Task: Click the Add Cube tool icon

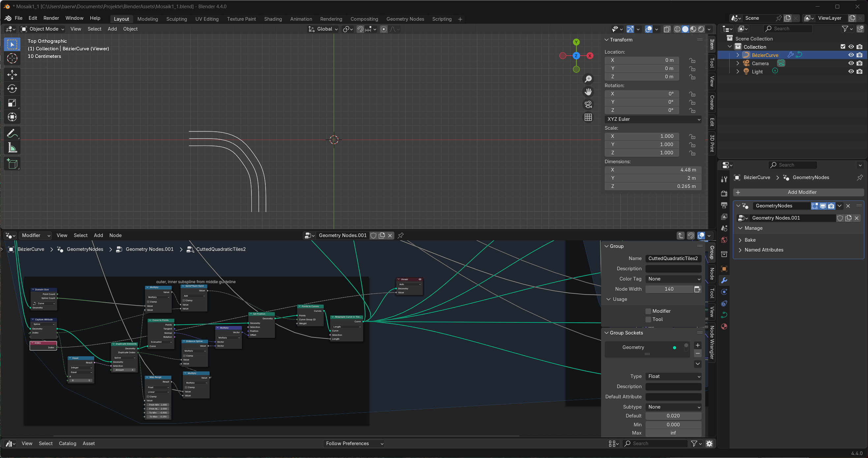Action: point(12,164)
